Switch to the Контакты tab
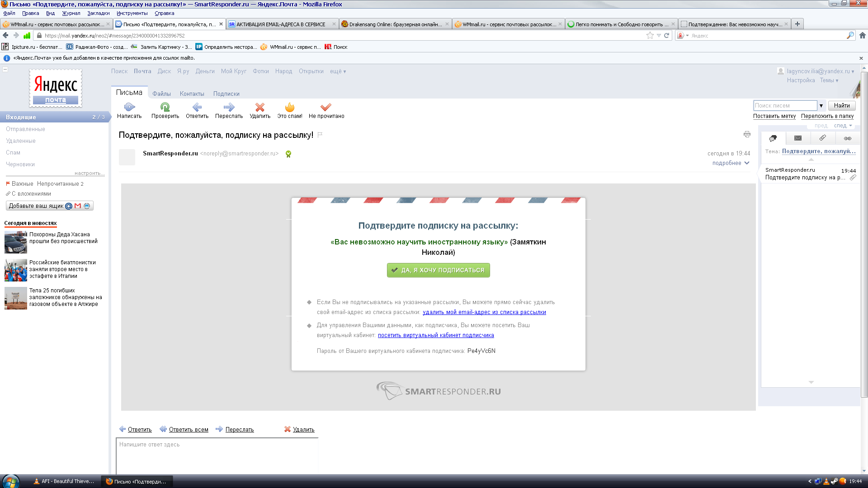Viewport: 868px width, 488px height. coord(192,94)
